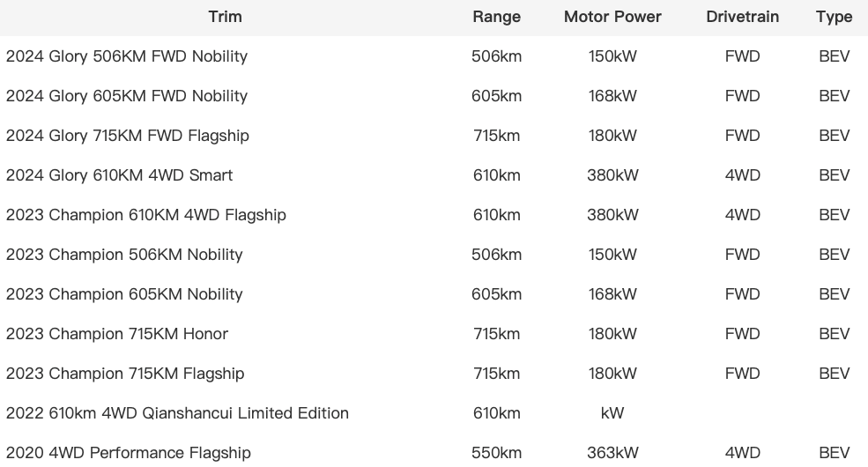The image size is (868, 467).
Task: Open 2023 Champion 610KM 4WD Flagship trim
Action: pyautogui.click(x=146, y=215)
